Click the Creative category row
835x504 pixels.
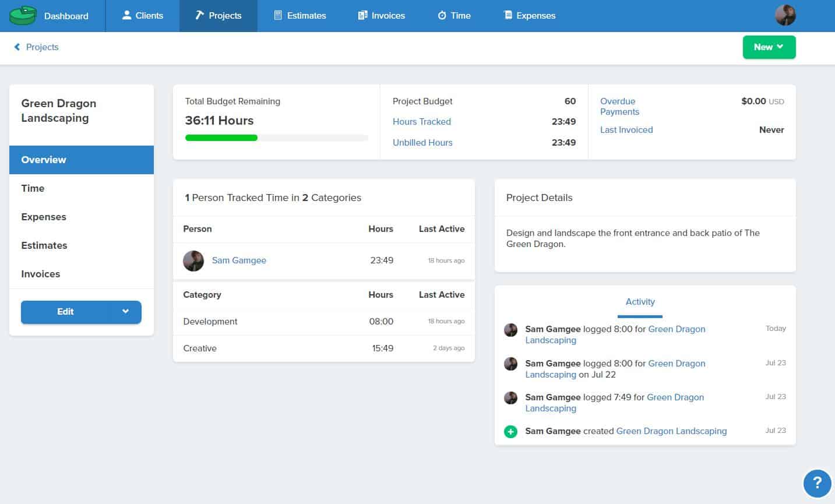point(324,348)
